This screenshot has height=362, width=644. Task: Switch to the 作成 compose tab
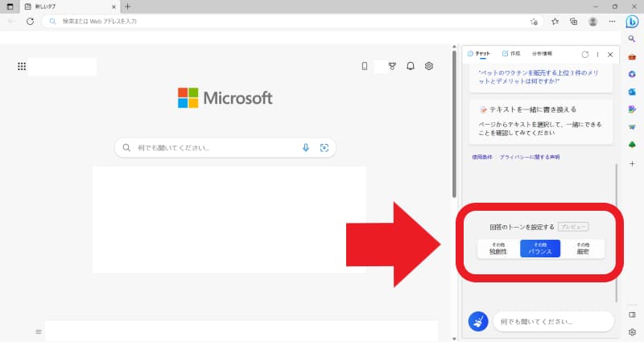tap(511, 54)
